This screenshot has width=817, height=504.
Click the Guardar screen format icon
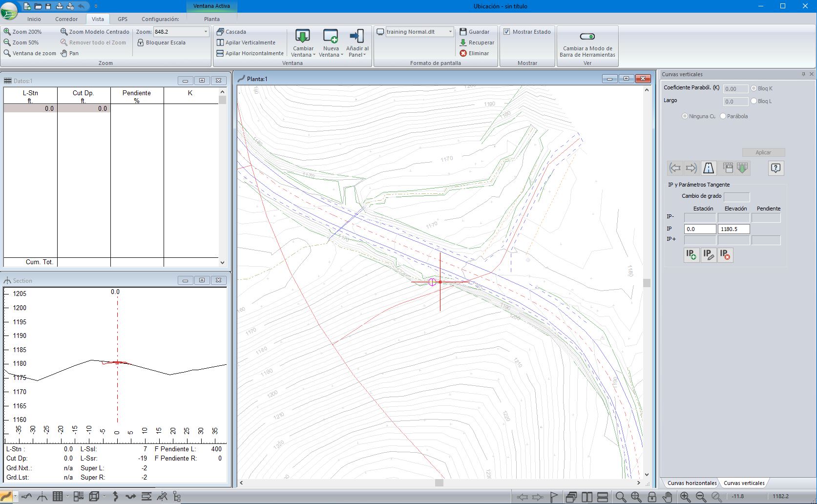pyautogui.click(x=463, y=32)
